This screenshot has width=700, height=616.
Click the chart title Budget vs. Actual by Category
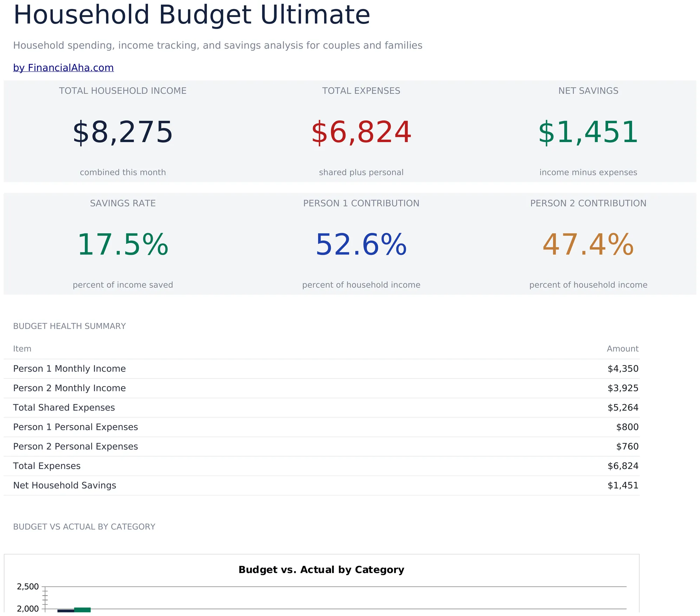pos(321,570)
